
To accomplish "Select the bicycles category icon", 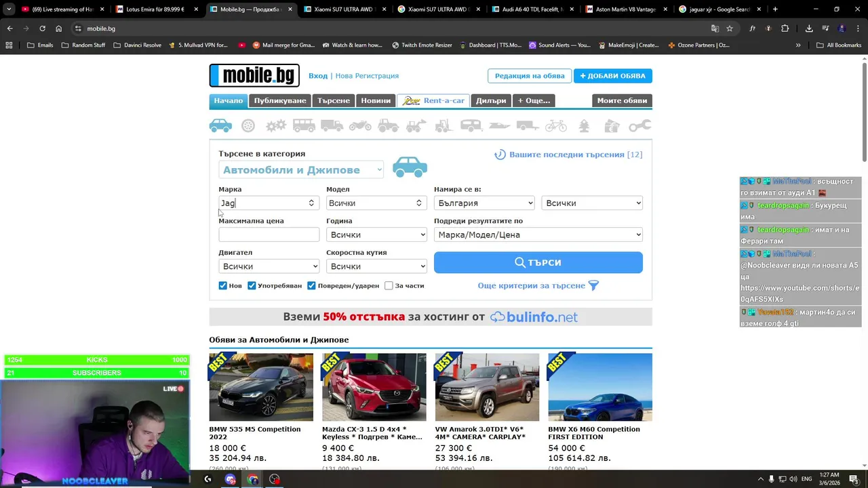I will coord(555,126).
